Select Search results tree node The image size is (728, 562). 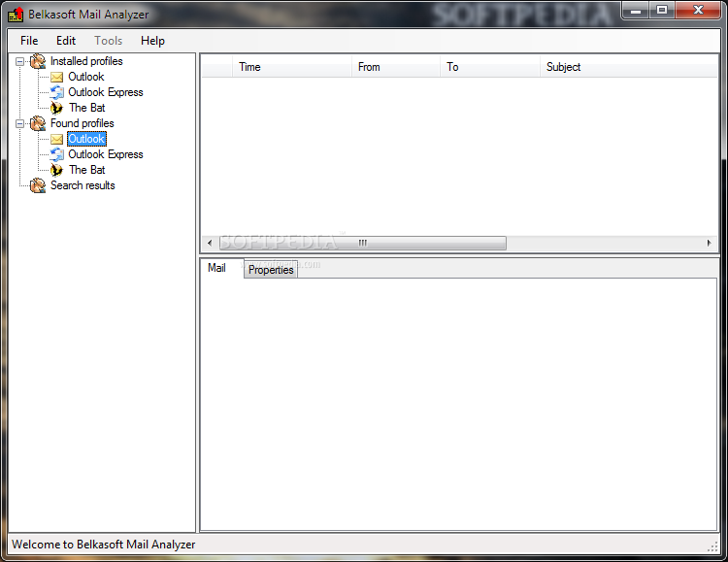click(83, 185)
